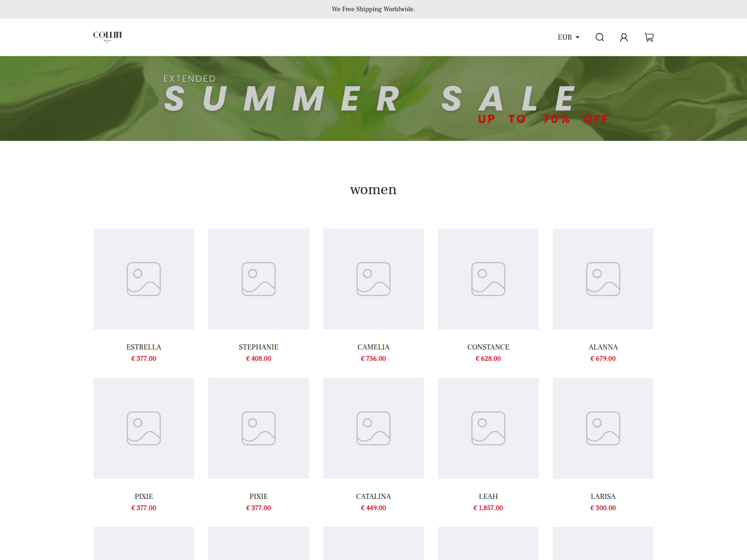Click the 'We Free Shipping Worldwide' announcement

[x=373, y=9]
